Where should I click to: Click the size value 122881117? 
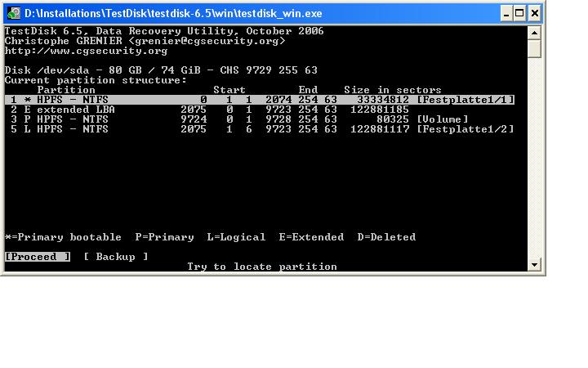point(380,129)
